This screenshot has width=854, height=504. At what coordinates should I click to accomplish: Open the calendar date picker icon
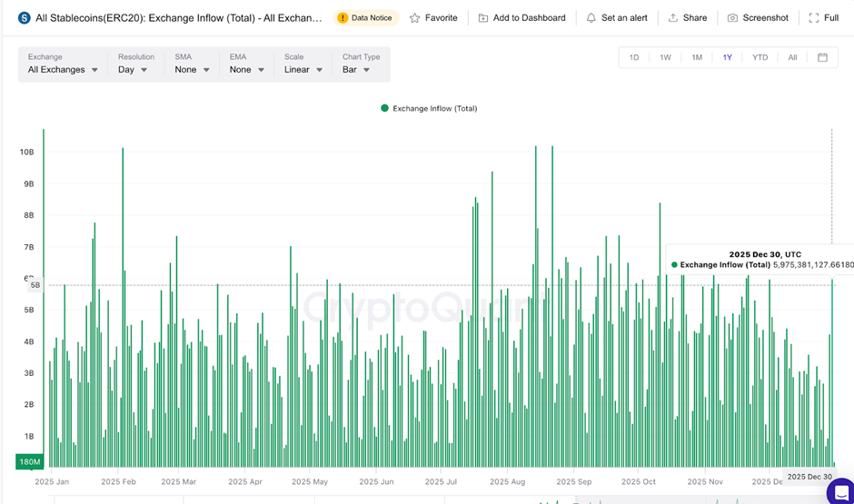[x=822, y=57]
